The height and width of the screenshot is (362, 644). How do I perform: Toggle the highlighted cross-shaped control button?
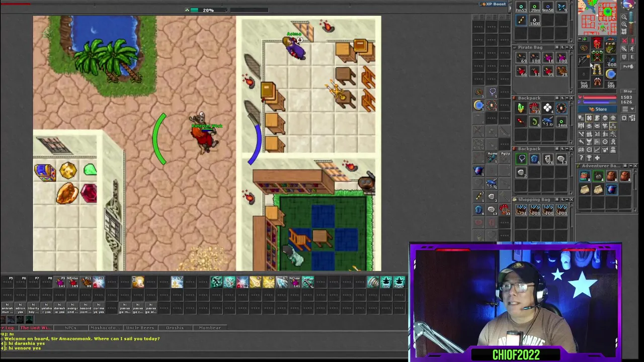(x=589, y=118)
